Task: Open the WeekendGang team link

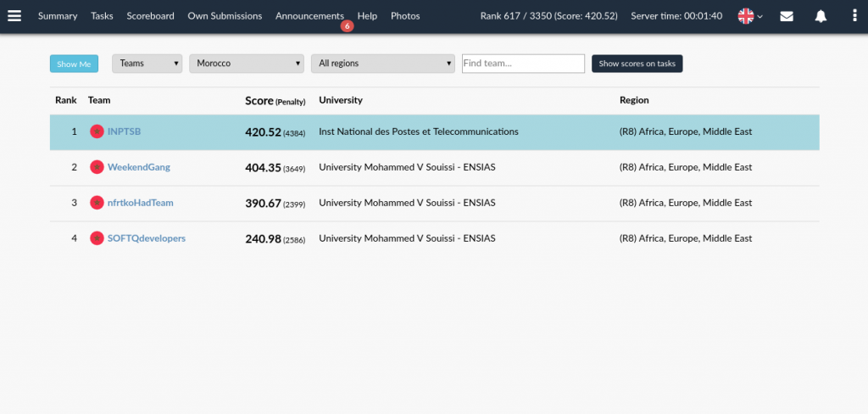Action: click(139, 167)
